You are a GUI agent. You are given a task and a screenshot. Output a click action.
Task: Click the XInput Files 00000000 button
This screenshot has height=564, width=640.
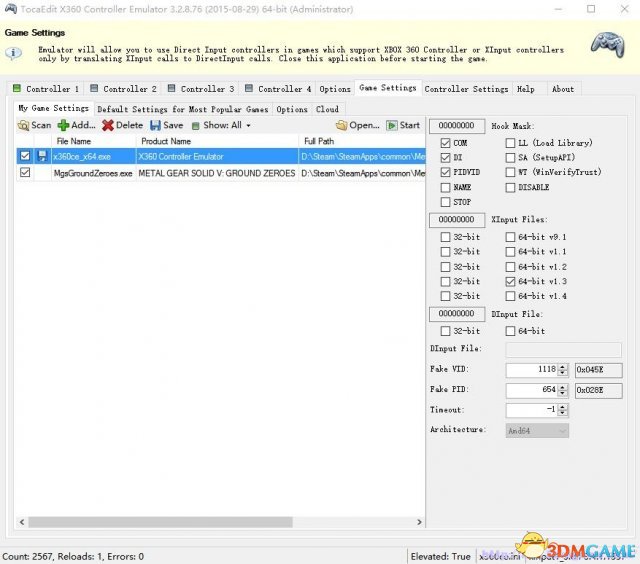pos(457,220)
